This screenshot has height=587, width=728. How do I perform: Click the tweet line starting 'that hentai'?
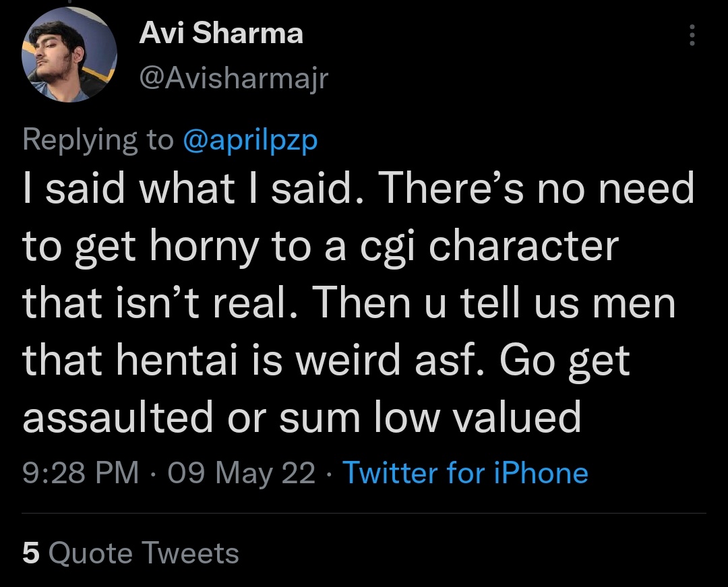tap(326, 361)
